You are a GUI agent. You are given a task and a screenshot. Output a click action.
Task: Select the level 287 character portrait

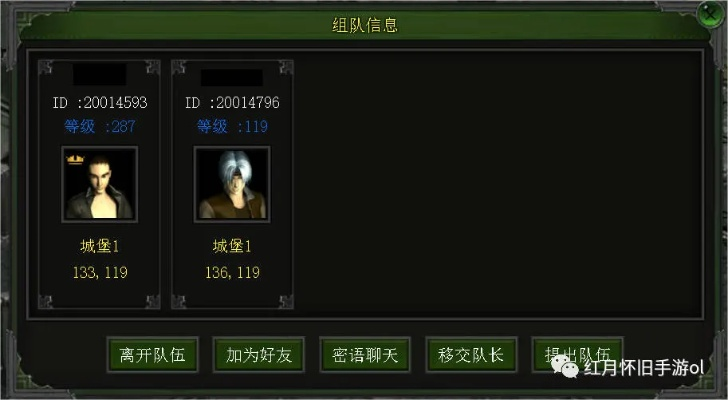coord(99,184)
